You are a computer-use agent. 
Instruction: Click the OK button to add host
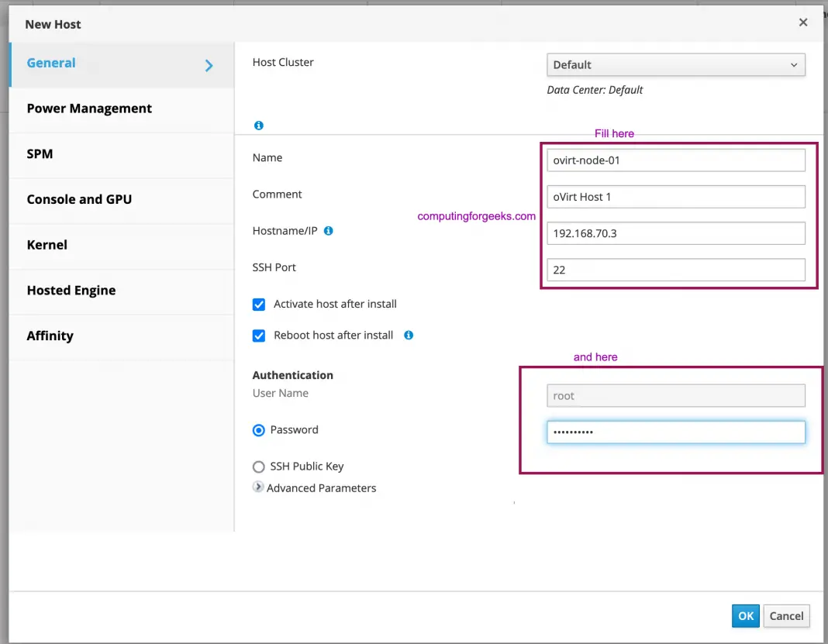tap(745, 615)
